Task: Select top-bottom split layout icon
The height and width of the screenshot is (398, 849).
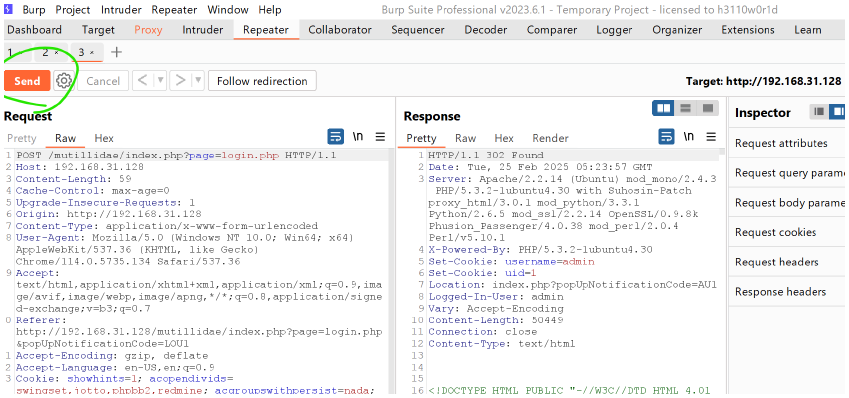Action: click(x=686, y=108)
